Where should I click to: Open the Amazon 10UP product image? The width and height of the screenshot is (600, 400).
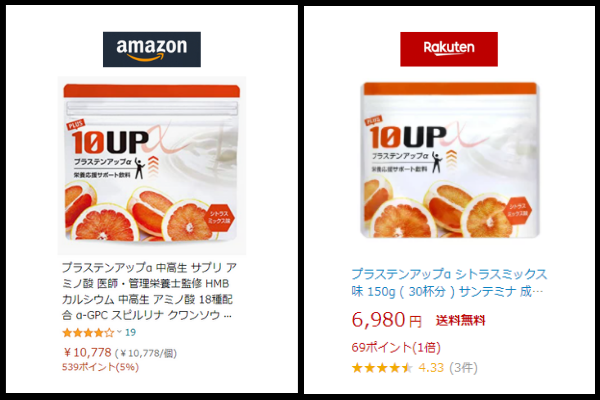coord(152,165)
